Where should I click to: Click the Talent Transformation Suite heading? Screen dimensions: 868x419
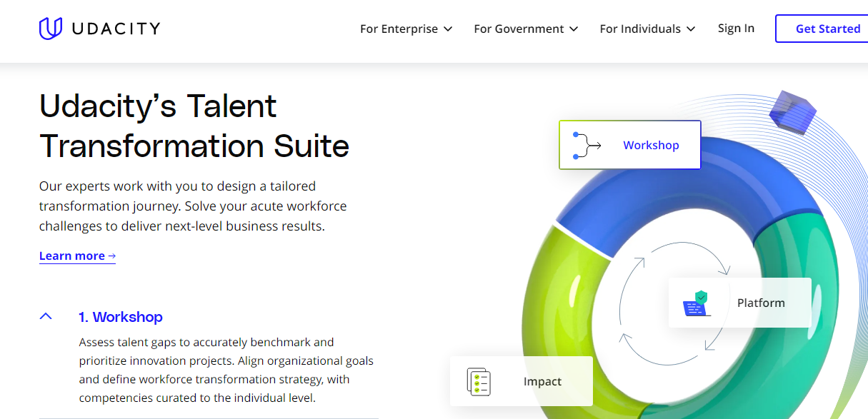(194, 126)
